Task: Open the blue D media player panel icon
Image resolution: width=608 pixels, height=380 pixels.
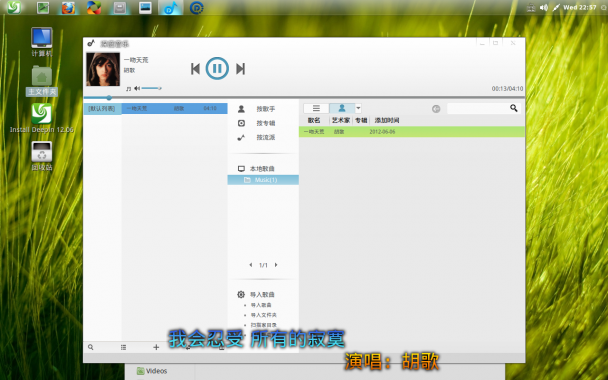Action: 197,7
